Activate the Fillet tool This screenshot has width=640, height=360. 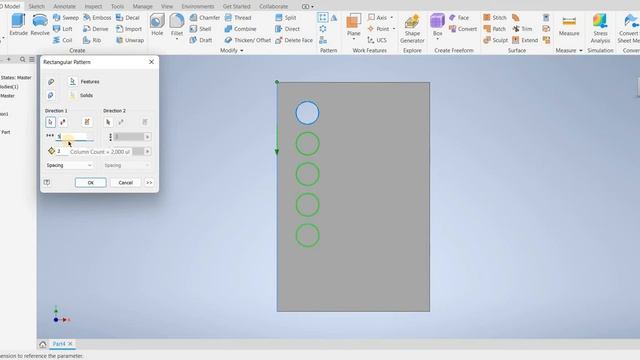(x=177, y=24)
